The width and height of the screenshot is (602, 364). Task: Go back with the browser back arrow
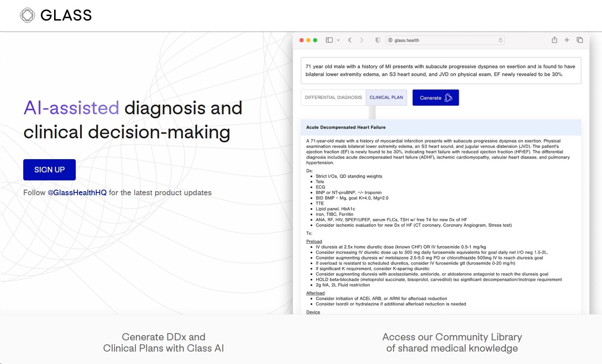349,40
